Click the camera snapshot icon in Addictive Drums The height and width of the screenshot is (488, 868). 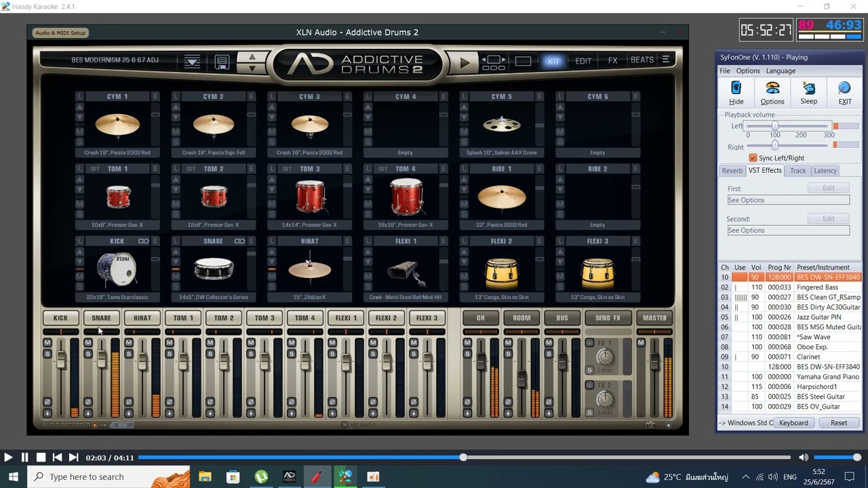click(650, 425)
